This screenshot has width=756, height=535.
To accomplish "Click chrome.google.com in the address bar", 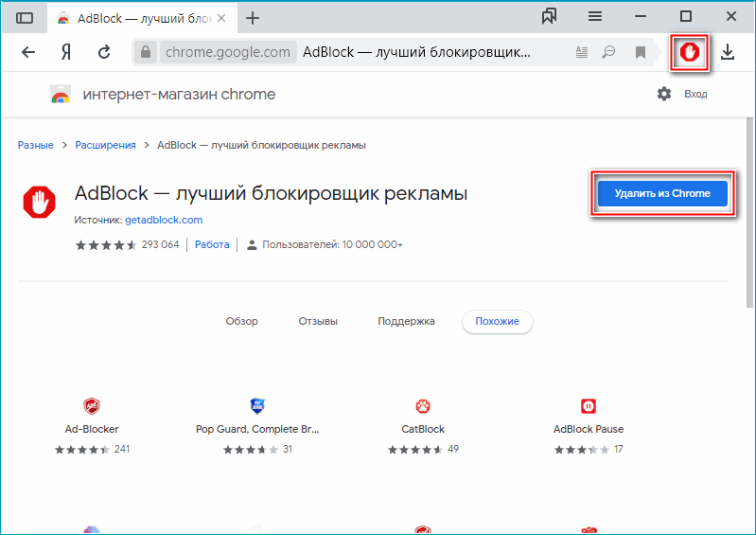I will 228,52.
